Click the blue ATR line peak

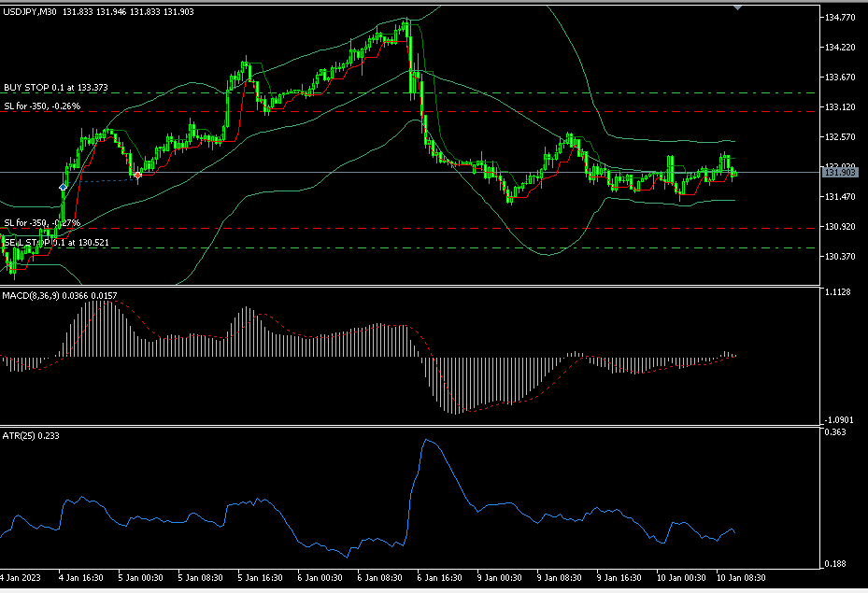tap(426, 440)
